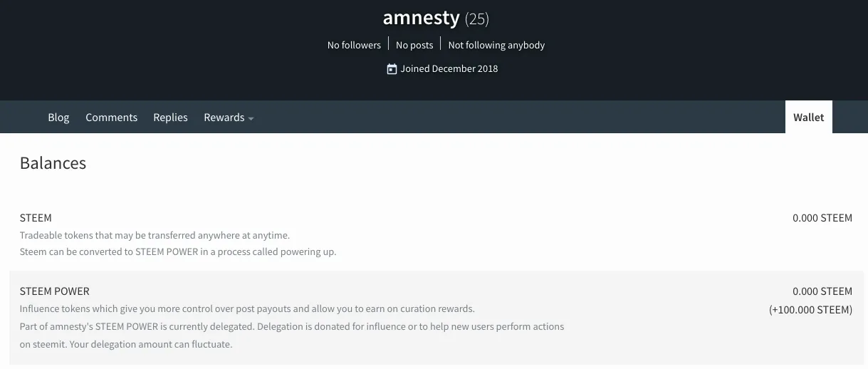The width and height of the screenshot is (868, 369).
Task: Open the No posts link
Action: click(414, 45)
